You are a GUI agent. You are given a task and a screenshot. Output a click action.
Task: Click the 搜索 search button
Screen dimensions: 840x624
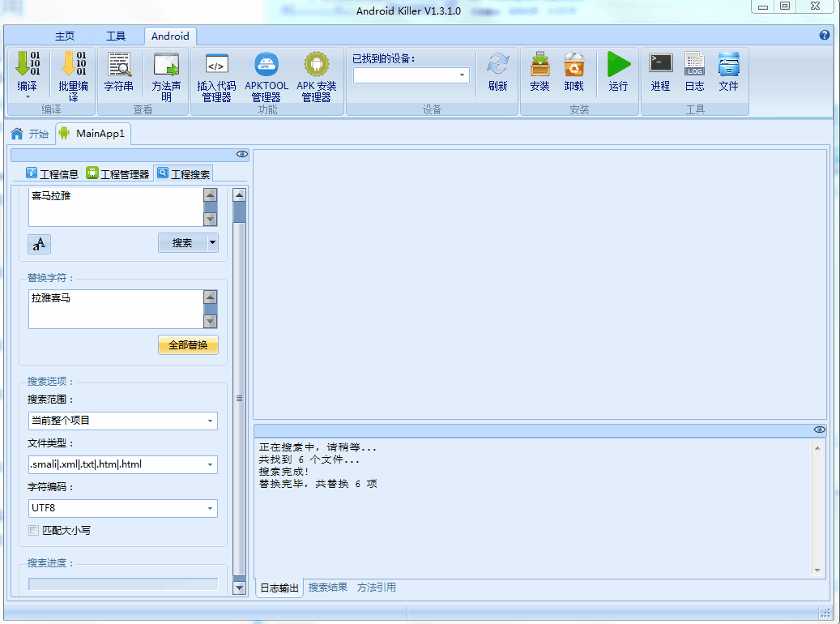(x=182, y=243)
